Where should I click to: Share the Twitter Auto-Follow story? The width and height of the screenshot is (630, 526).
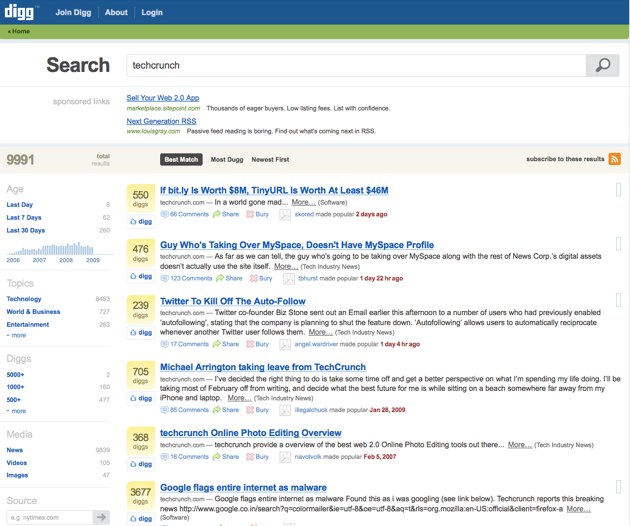(226, 344)
